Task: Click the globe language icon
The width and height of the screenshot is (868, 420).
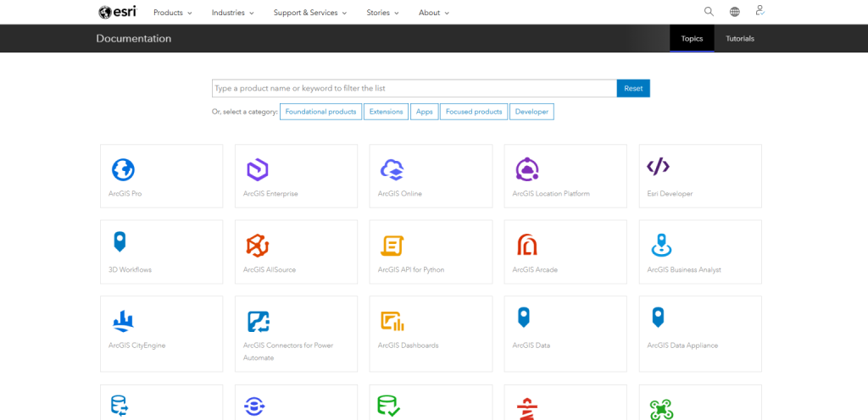Action: tap(735, 12)
